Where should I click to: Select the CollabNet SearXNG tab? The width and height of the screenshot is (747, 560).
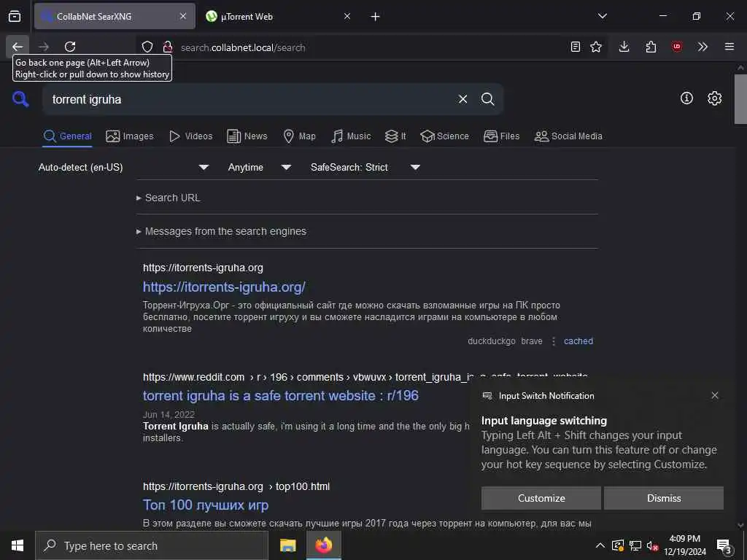(x=115, y=17)
